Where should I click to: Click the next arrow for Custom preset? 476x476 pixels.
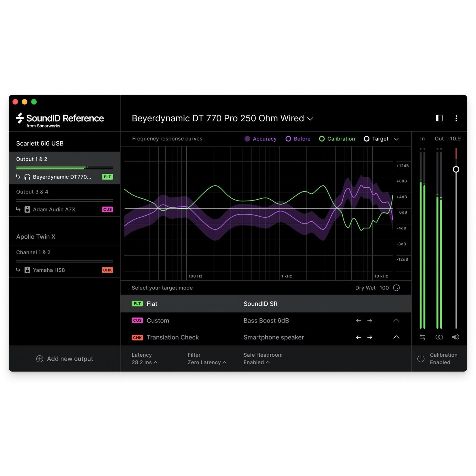click(x=370, y=320)
